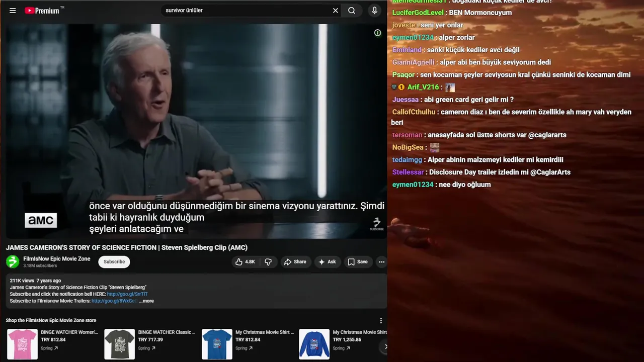This screenshot has height=362, width=644.
Task: Click chat user tersoman
Action: point(408,135)
